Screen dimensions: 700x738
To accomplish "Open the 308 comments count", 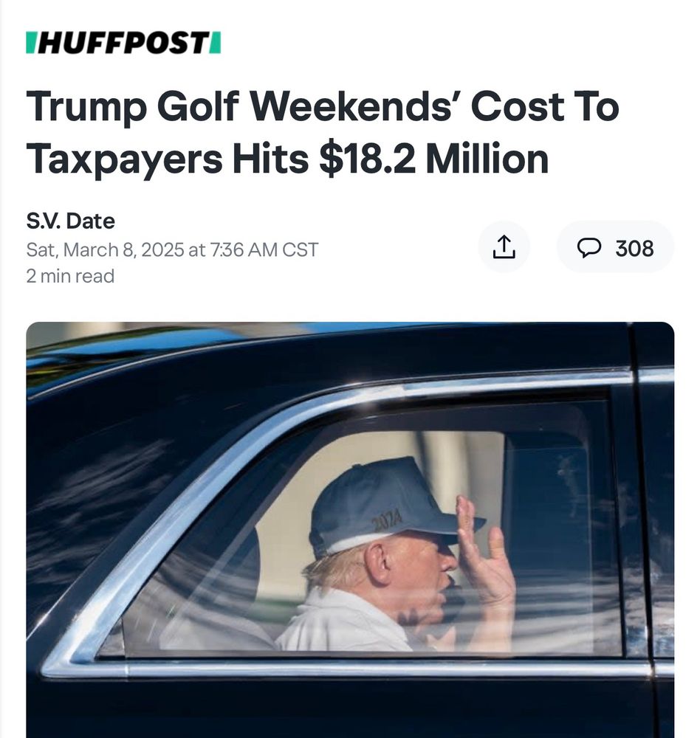I will coord(634,248).
